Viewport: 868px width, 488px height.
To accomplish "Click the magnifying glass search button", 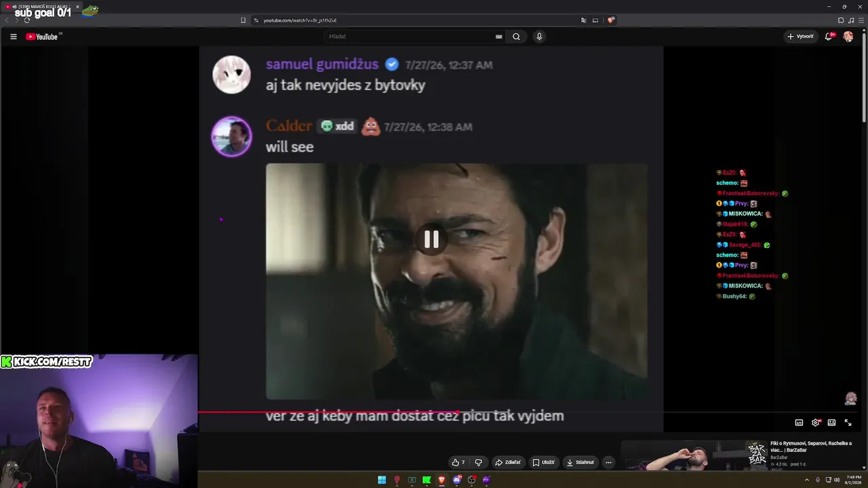I will click(516, 37).
